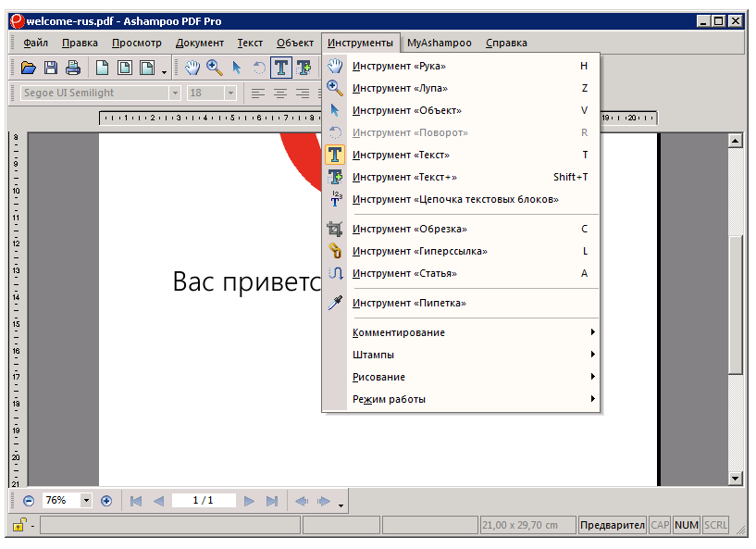Click the align left icon
This screenshot has height=549, width=756.
pyautogui.click(x=258, y=94)
